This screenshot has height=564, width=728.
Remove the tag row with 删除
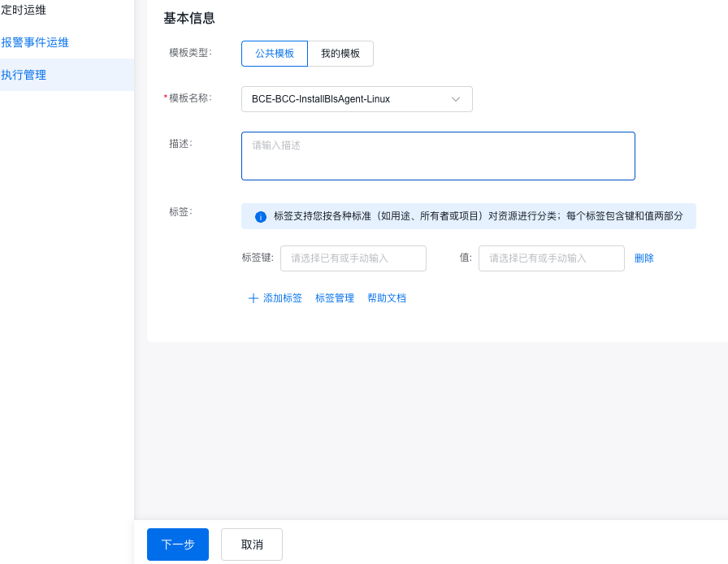click(x=643, y=258)
